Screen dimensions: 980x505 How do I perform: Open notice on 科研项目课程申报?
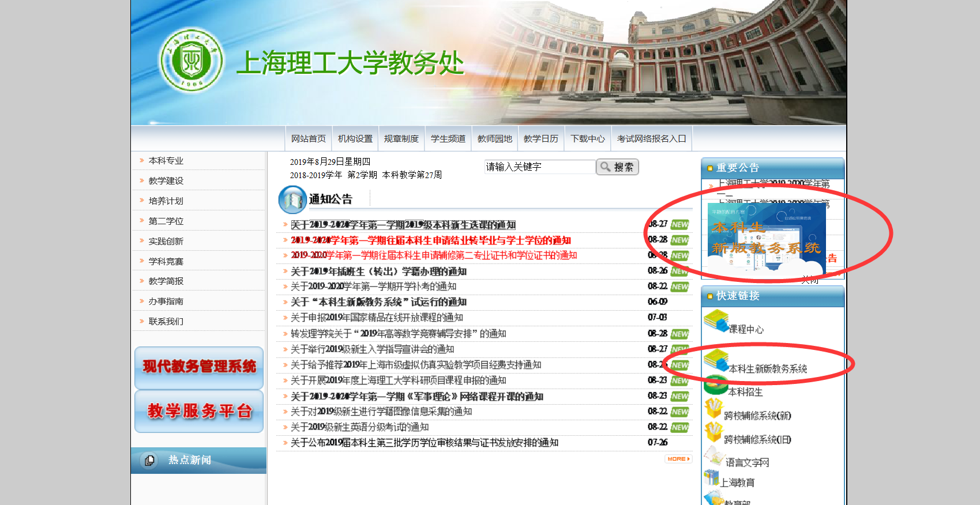click(399, 380)
